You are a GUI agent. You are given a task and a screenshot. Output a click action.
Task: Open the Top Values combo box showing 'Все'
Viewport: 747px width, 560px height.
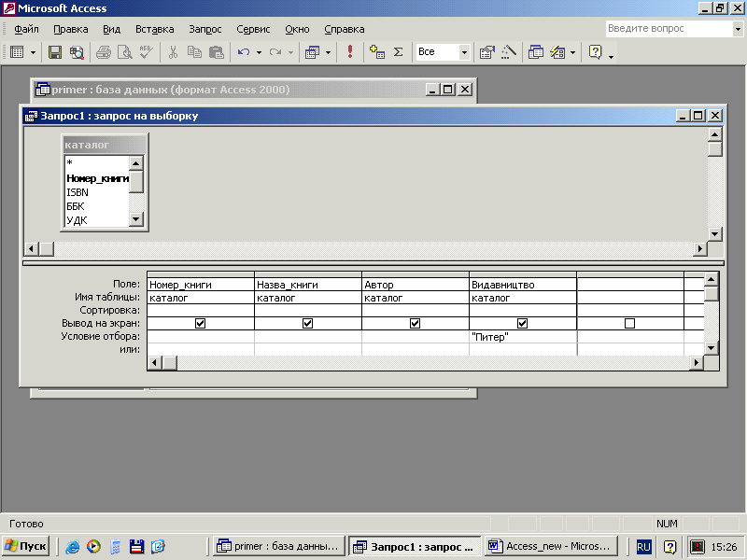(x=443, y=52)
